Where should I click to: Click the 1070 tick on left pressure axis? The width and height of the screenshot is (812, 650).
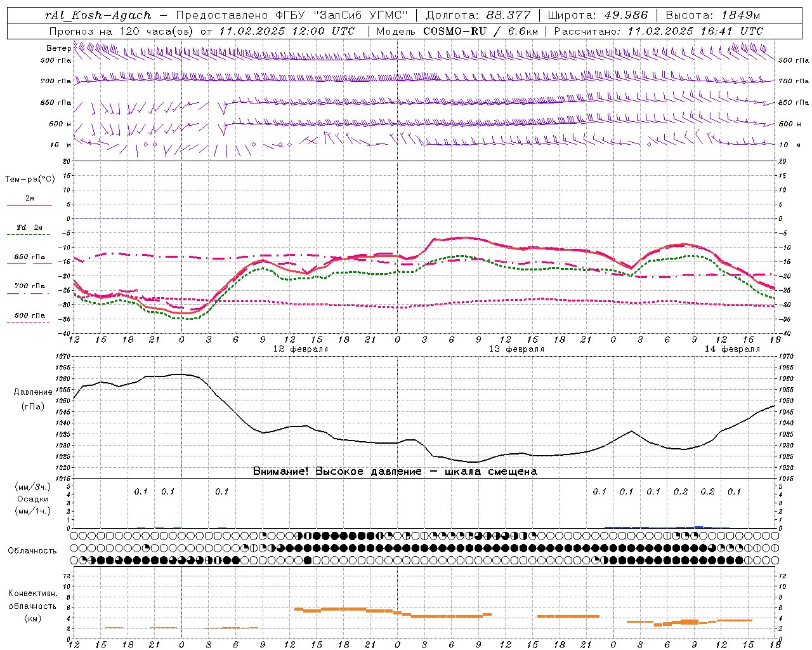pos(63,357)
